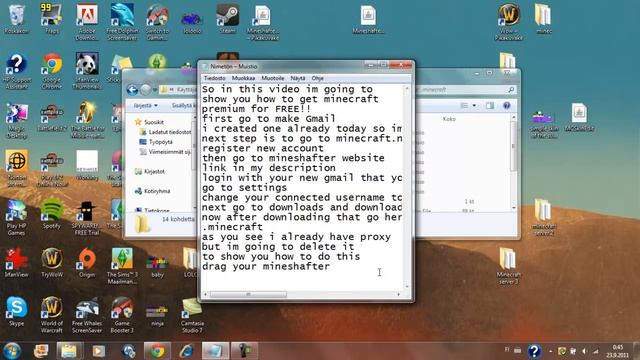Click the '.minecraft' line in Notepad
The image size is (640, 360).
(x=232, y=227)
